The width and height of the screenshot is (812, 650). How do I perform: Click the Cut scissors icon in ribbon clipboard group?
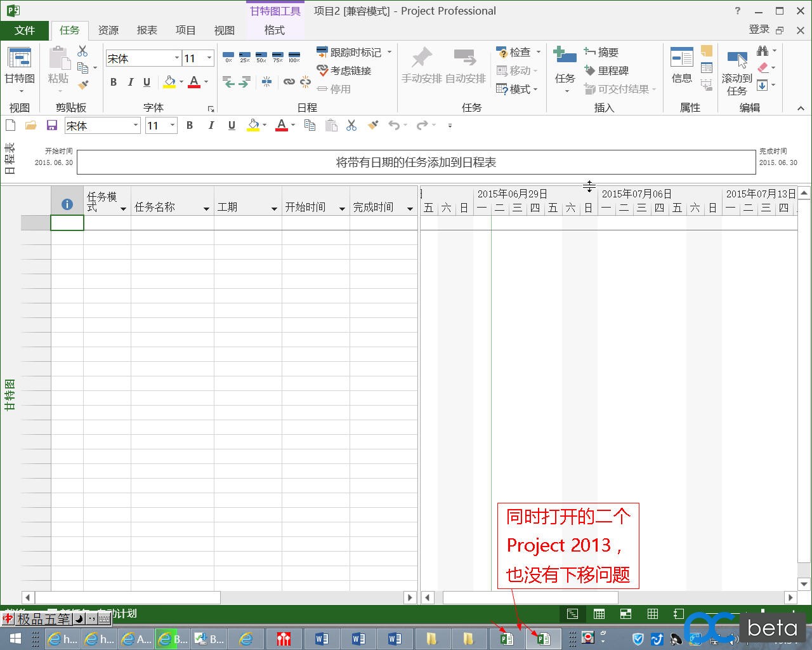coord(82,51)
